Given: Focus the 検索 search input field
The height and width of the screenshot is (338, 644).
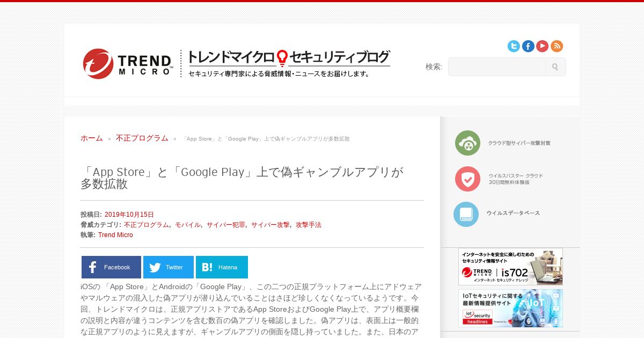Looking at the screenshot, I should (x=496, y=67).
